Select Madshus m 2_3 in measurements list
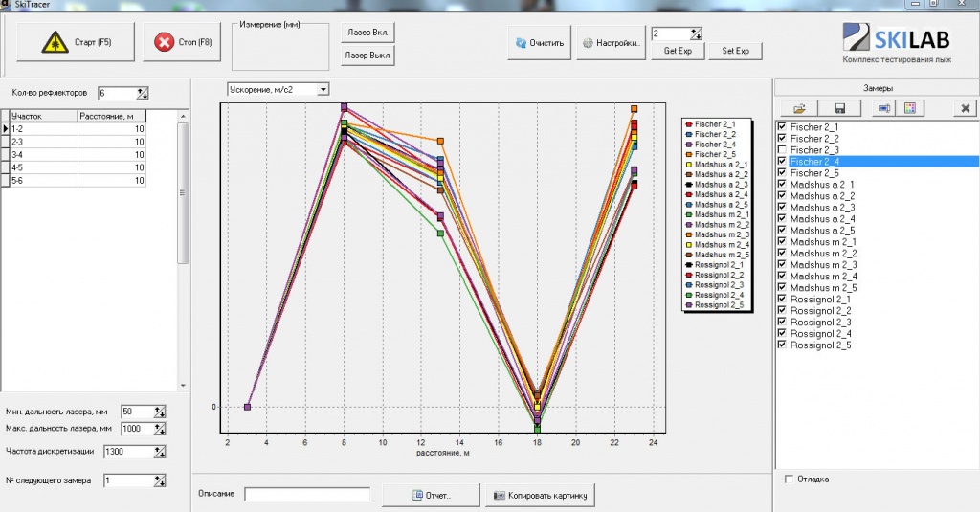Image resolution: width=980 pixels, height=512 pixels. (823, 265)
